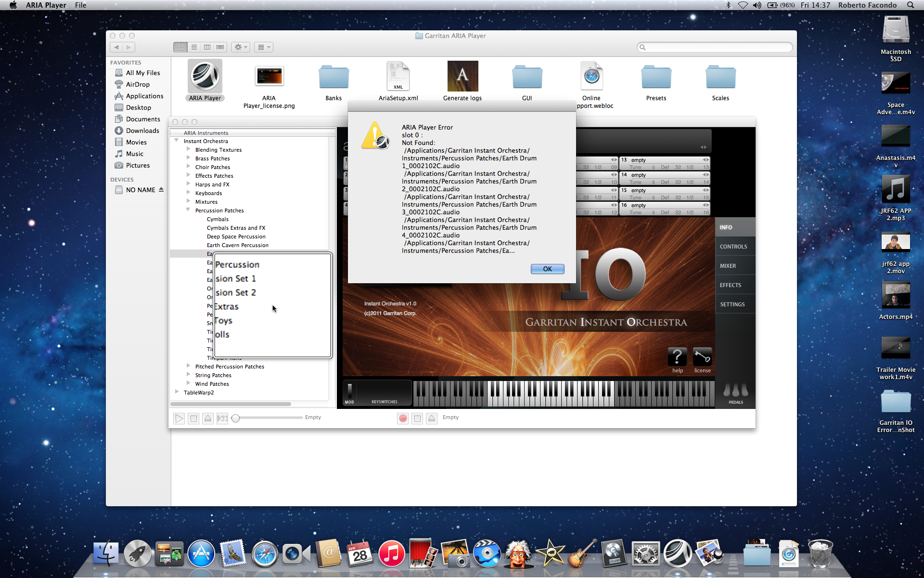924x578 pixels.
Task: Open the File menu
Action: click(80, 5)
